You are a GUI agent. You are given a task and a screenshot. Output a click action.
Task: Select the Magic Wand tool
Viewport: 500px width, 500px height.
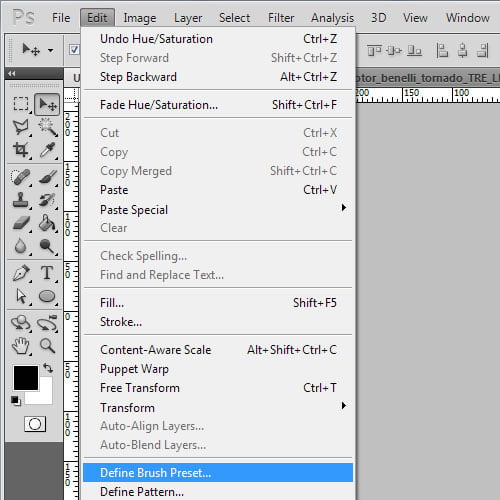(47, 127)
